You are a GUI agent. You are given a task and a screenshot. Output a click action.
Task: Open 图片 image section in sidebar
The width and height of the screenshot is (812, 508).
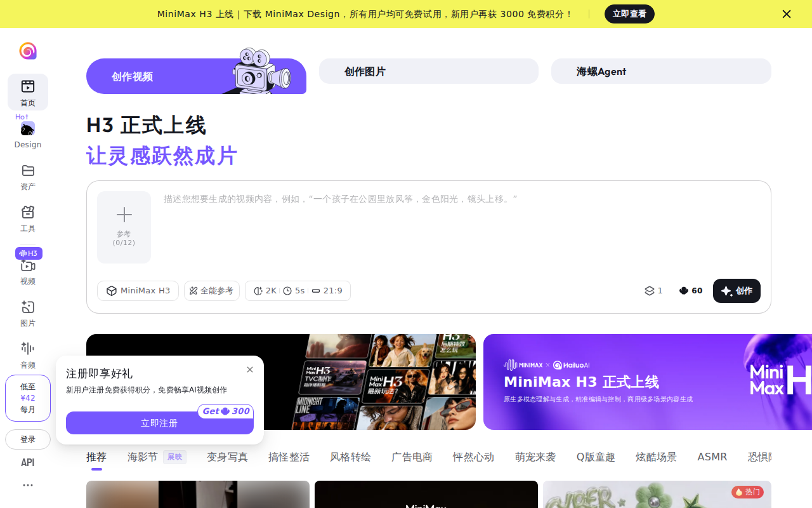pos(28,314)
